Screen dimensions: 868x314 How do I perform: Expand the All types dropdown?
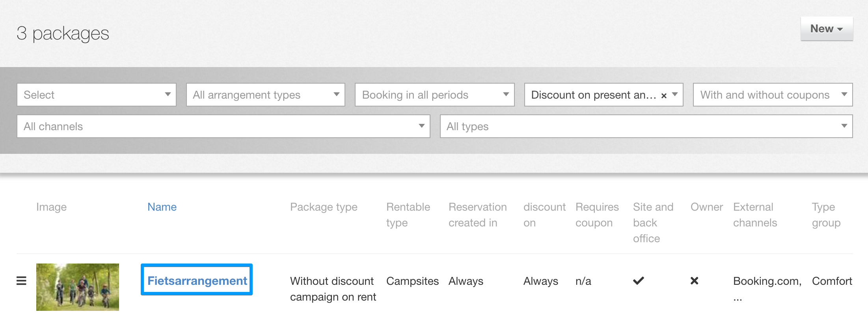click(x=646, y=126)
